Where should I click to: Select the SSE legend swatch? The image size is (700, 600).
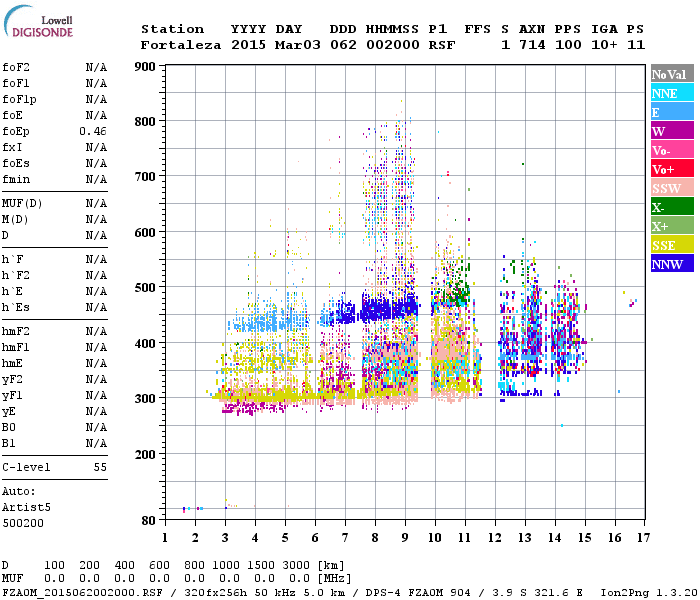pyautogui.click(x=672, y=245)
